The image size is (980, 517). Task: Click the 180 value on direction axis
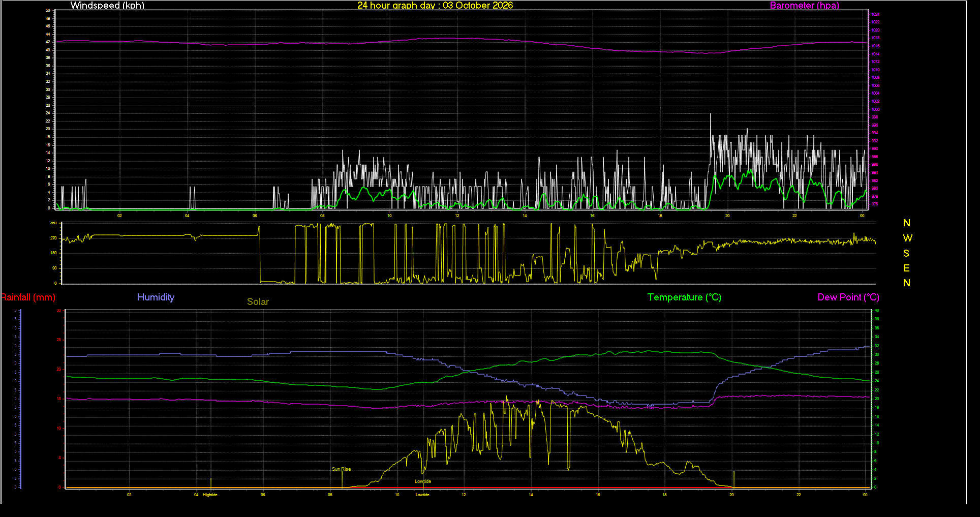pyautogui.click(x=53, y=253)
